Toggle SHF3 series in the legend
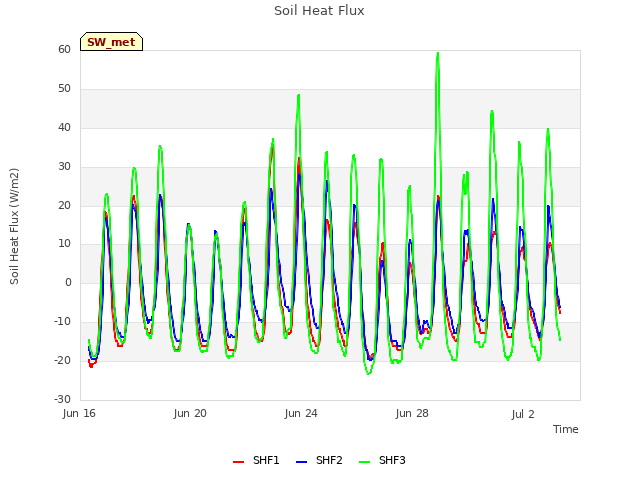640x480 pixels. [382, 460]
